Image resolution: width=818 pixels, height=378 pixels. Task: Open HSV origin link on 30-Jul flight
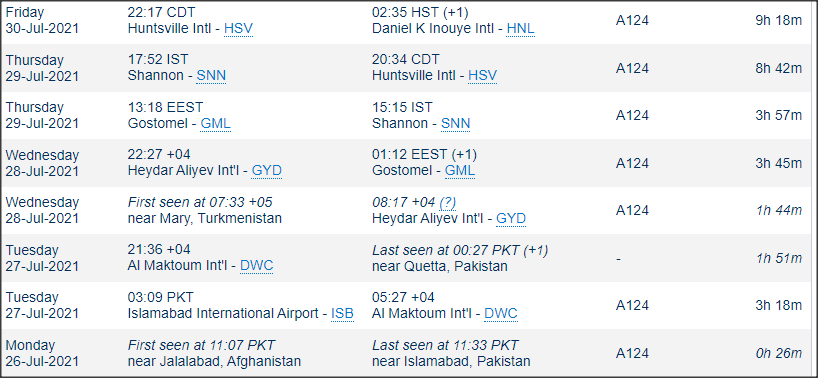pos(238,29)
